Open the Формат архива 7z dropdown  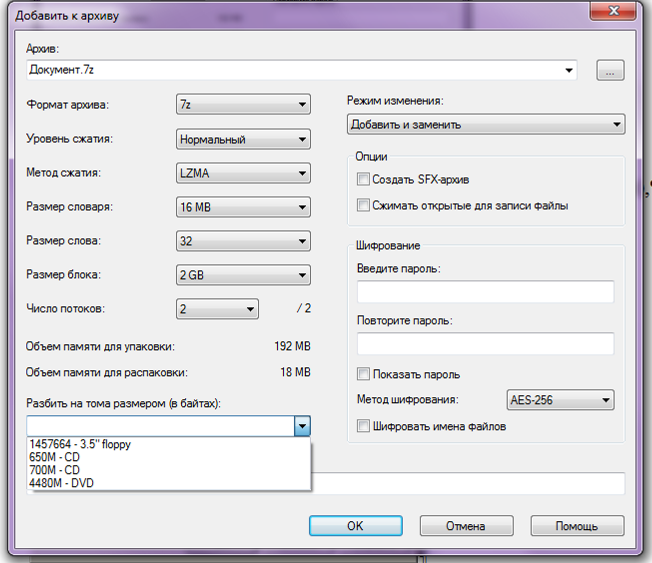[243, 104]
